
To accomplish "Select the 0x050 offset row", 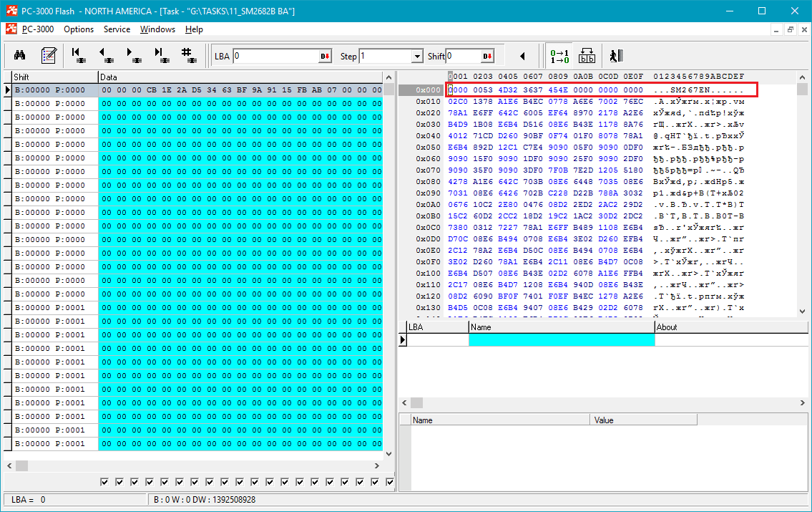I will point(428,148).
